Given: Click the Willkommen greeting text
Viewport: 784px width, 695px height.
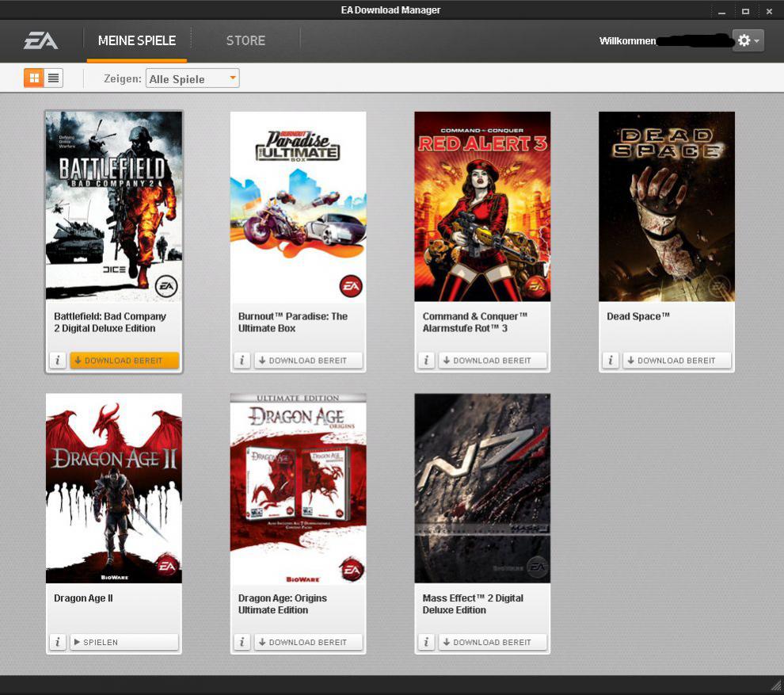Looking at the screenshot, I should (x=627, y=41).
